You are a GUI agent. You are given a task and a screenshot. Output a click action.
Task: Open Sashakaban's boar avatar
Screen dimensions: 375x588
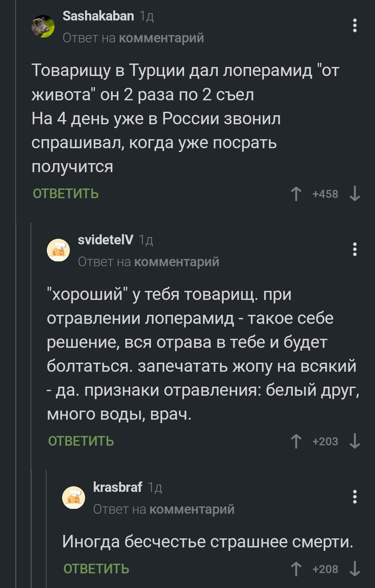[43, 26]
